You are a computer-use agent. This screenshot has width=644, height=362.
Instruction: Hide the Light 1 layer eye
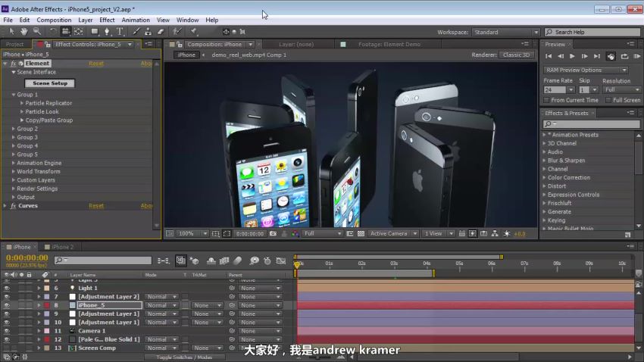[x=7, y=288]
